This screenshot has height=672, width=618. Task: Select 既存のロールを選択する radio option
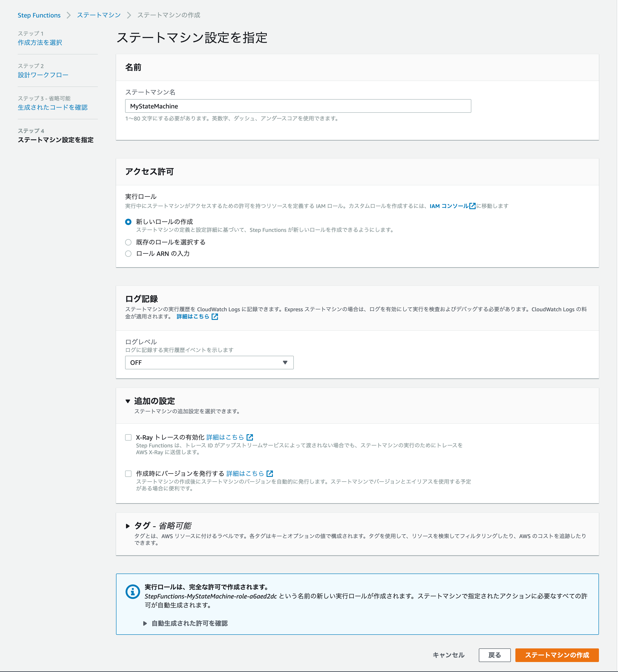pos(128,242)
